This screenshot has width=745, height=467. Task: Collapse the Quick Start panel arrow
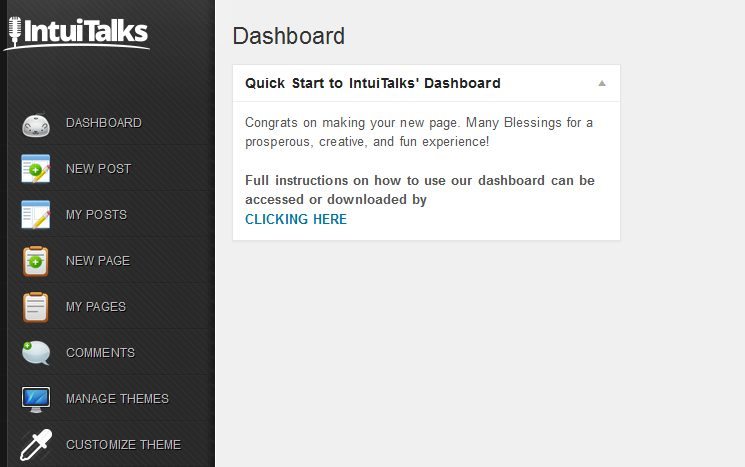click(602, 83)
